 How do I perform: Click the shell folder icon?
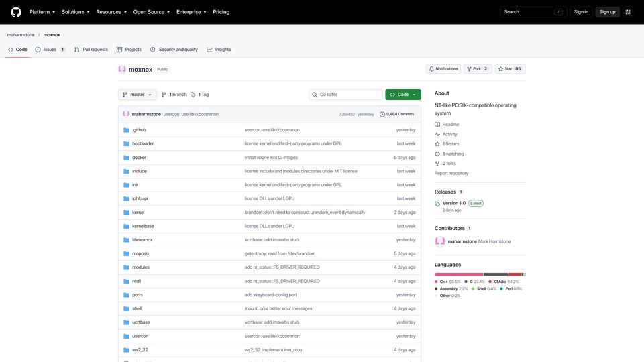(x=127, y=308)
